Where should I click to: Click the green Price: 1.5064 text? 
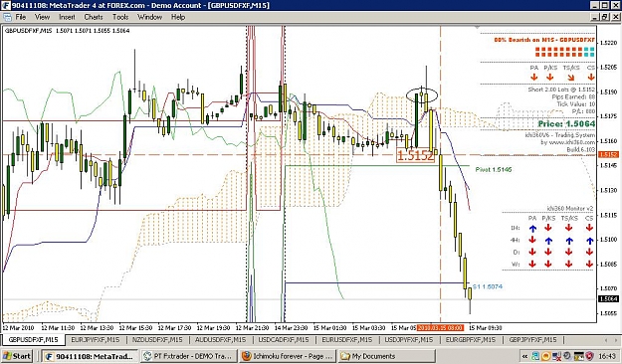pyautogui.click(x=566, y=124)
